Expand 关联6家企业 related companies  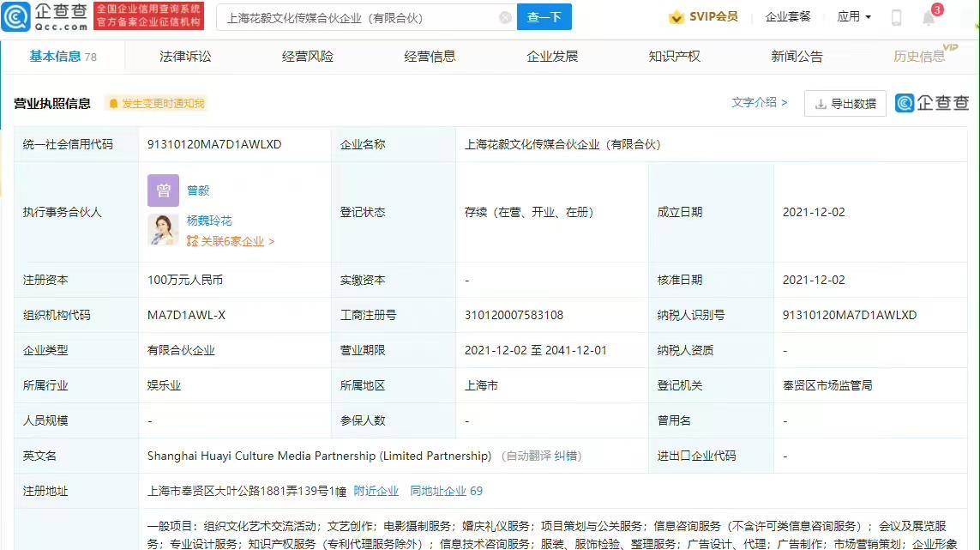point(230,241)
